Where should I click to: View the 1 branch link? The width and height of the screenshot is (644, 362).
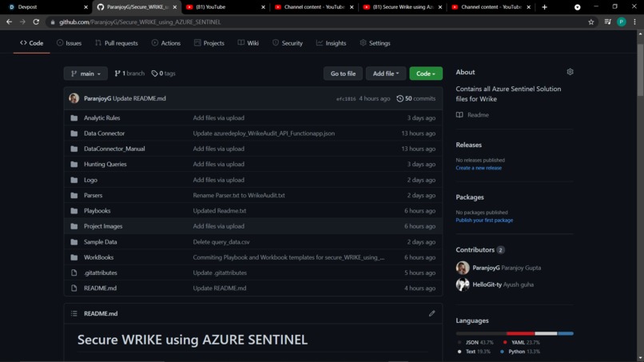click(129, 74)
